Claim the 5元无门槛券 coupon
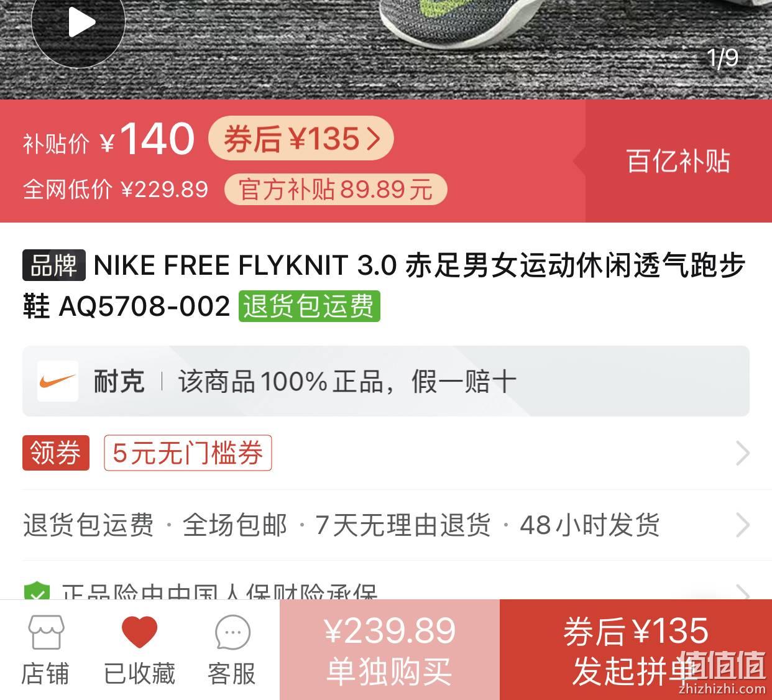The width and height of the screenshot is (772, 700). [188, 453]
